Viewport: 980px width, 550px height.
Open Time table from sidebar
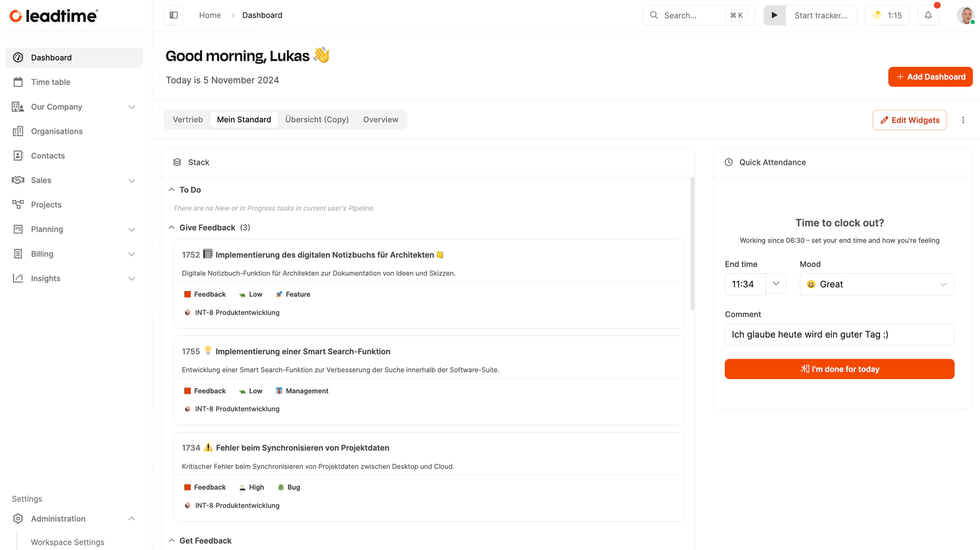click(51, 82)
